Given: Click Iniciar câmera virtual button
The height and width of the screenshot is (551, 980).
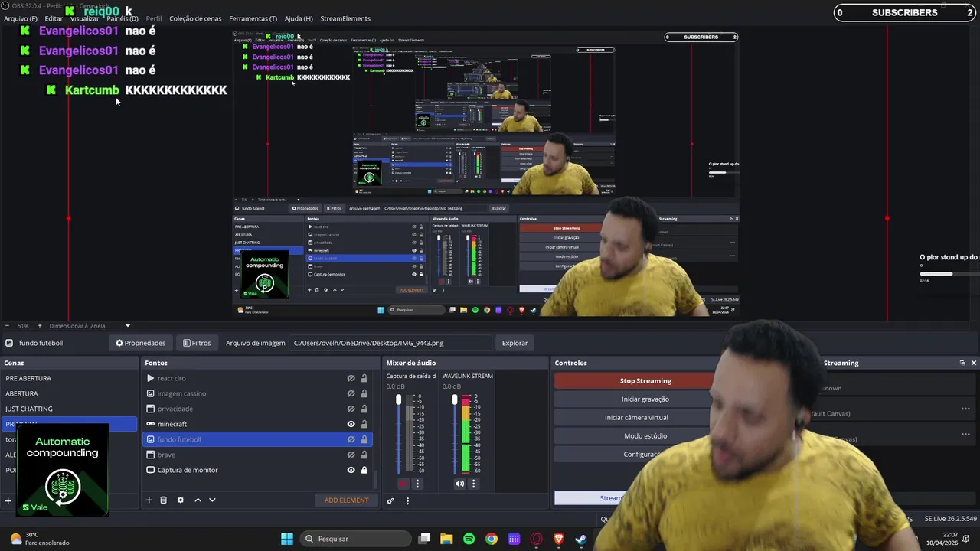Looking at the screenshot, I should point(635,418).
